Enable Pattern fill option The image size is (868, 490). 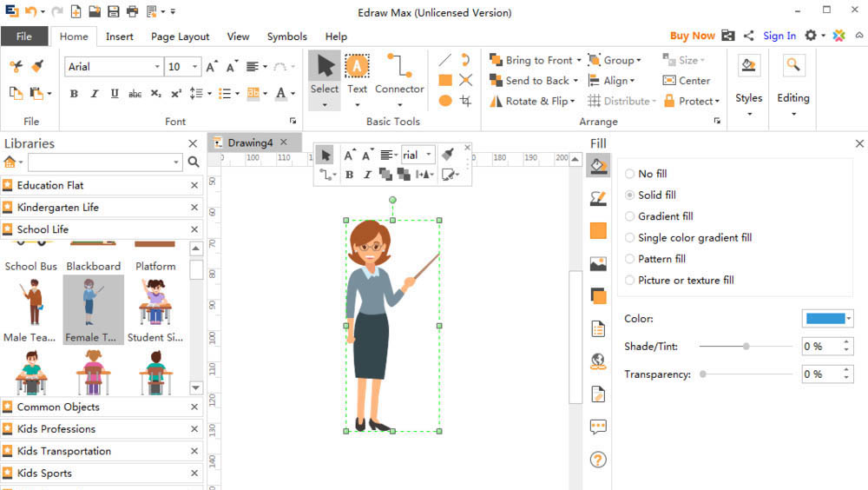(630, 259)
